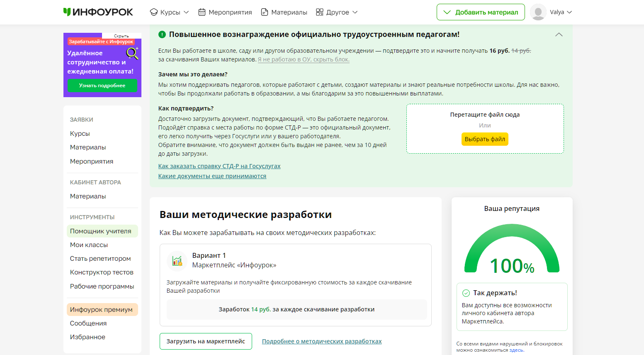Select Стать репетитором in the sidebar
The width and height of the screenshot is (644, 355).
pyautogui.click(x=100, y=259)
